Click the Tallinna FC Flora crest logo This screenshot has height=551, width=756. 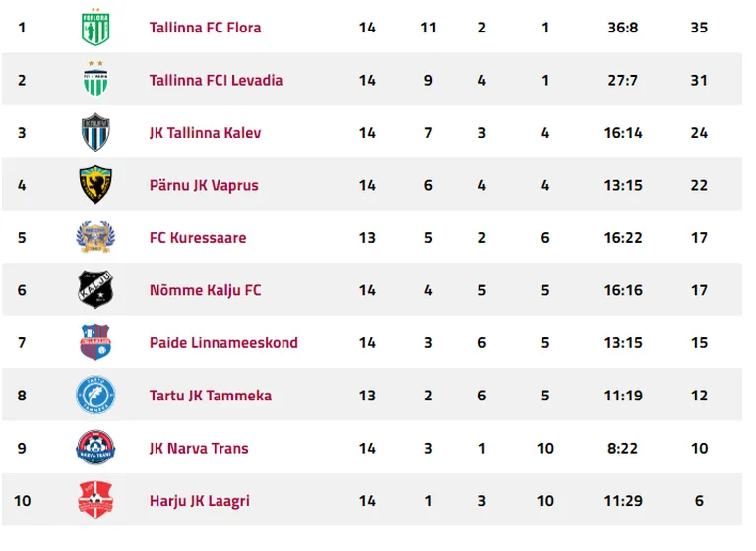95,27
